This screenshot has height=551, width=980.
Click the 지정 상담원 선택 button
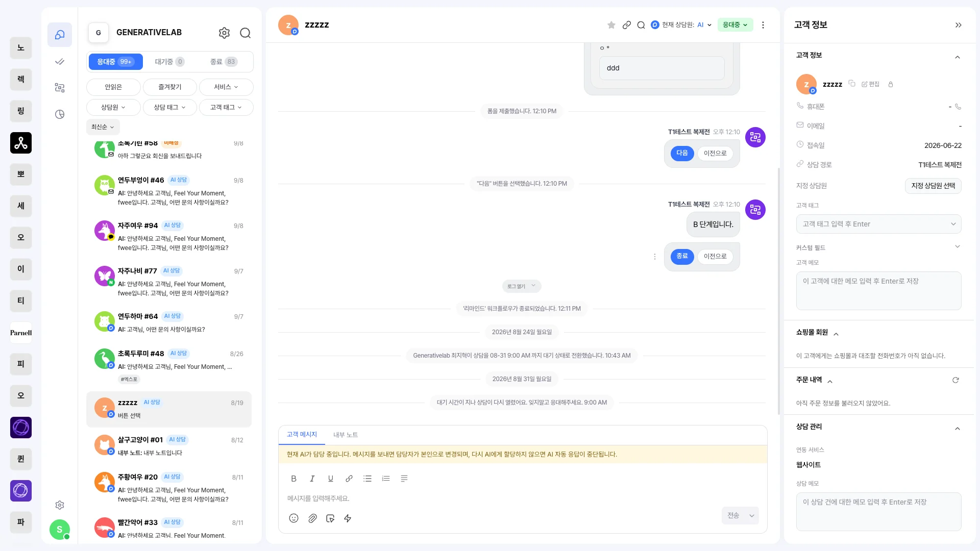933,186
